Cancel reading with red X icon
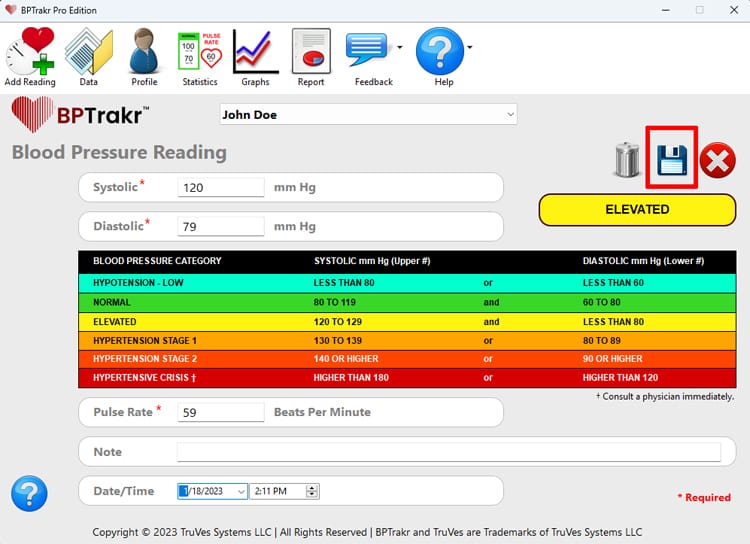This screenshot has width=750, height=544. tap(717, 160)
